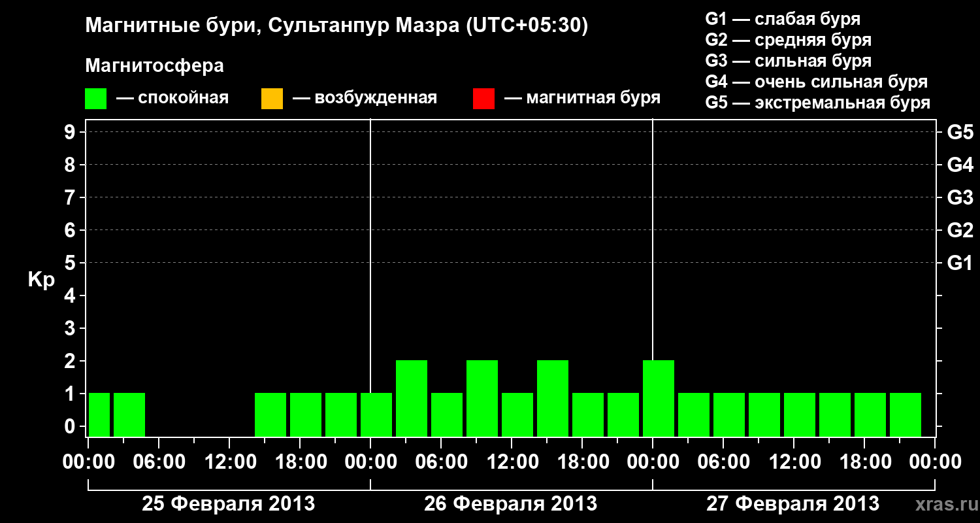Viewport: 980px width, 523px height.
Task: Click the Kp 1 bar near 12:00–14:00, 26 February
Action: point(517,414)
